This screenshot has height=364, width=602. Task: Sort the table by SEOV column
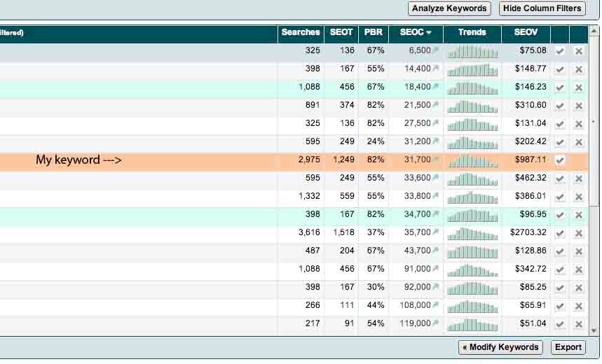526,32
